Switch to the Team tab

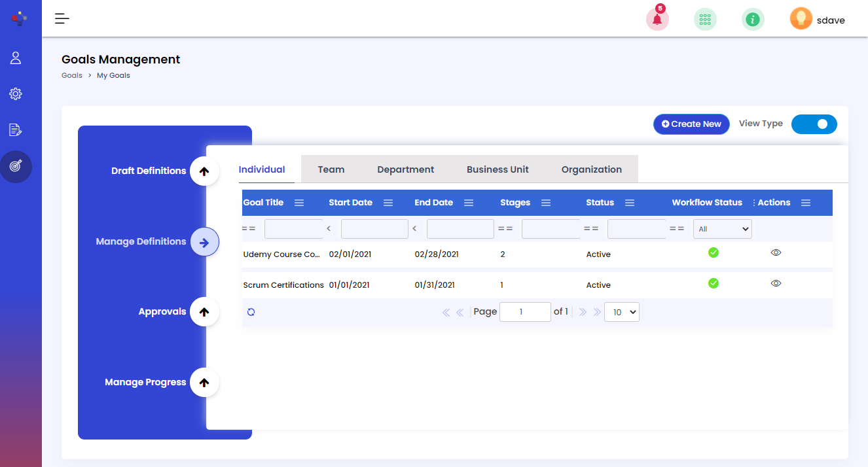(331, 169)
